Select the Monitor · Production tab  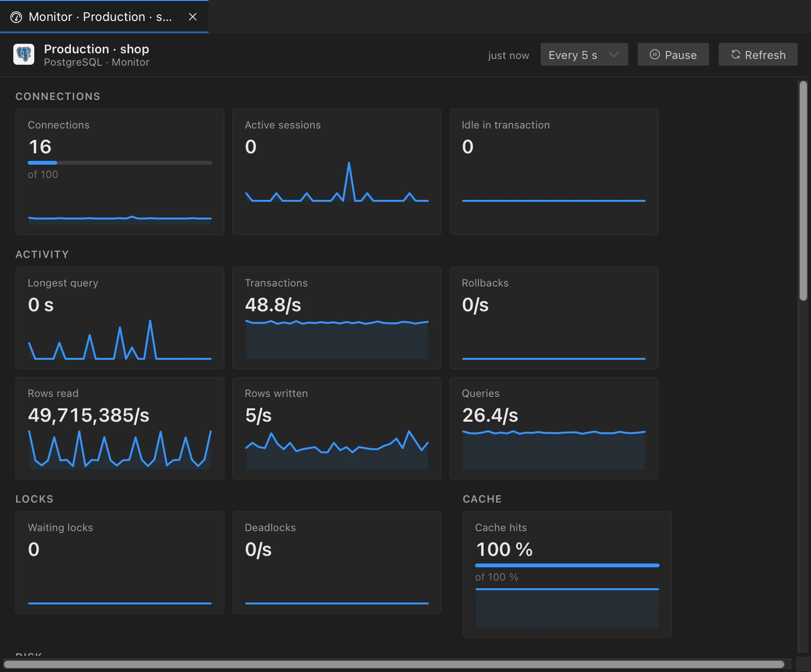[x=104, y=17]
